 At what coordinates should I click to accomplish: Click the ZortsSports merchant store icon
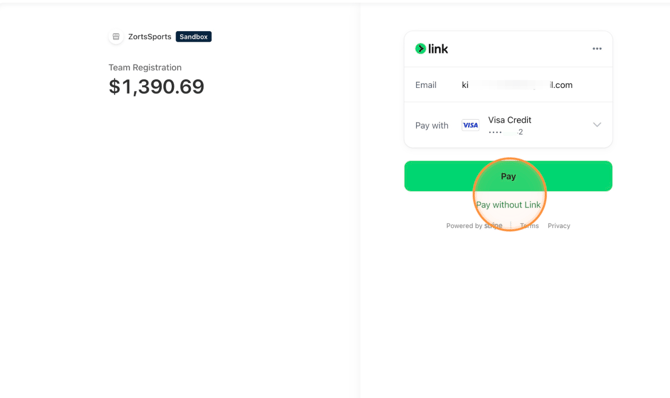[x=116, y=37]
